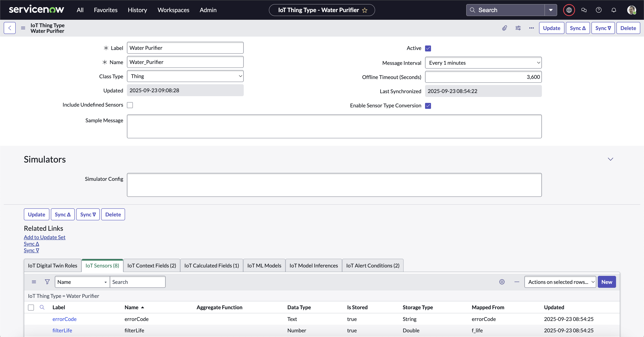Click the Simulator Config text area
The height and width of the screenshot is (337, 644).
point(334,185)
